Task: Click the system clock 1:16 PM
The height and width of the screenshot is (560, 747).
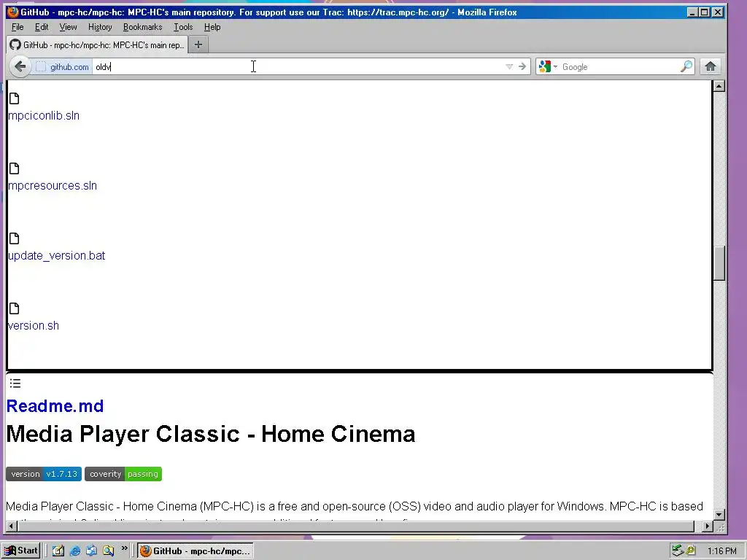Action: click(x=721, y=551)
